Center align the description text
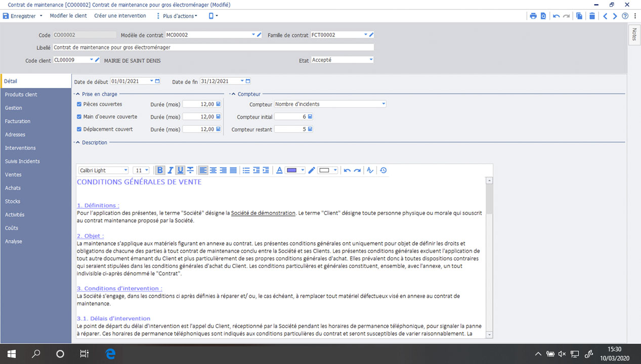This screenshot has width=641, height=364. [213, 170]
